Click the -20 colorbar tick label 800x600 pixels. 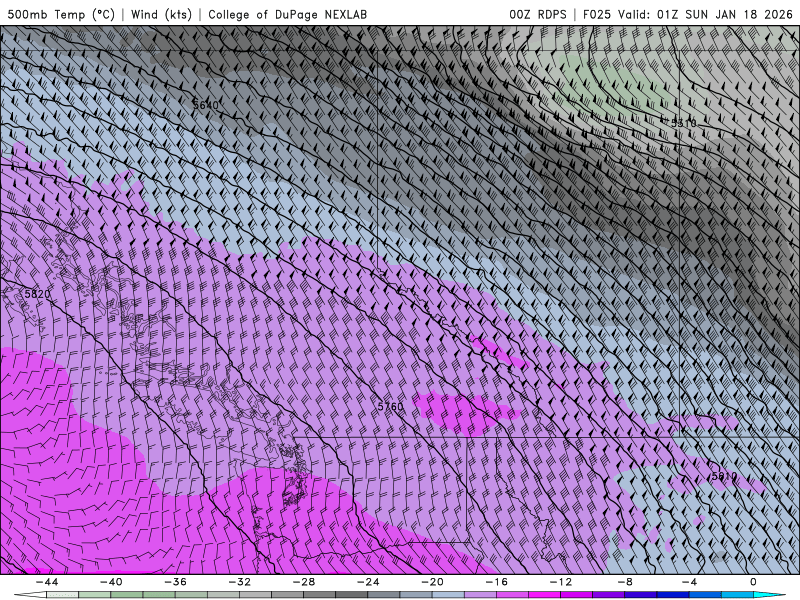pos(432,582)
